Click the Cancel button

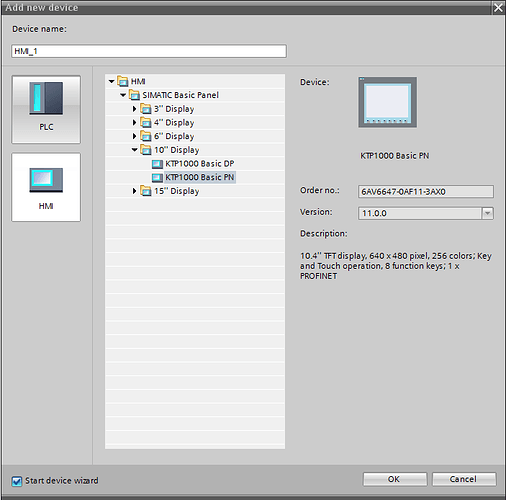coord(464,479)
